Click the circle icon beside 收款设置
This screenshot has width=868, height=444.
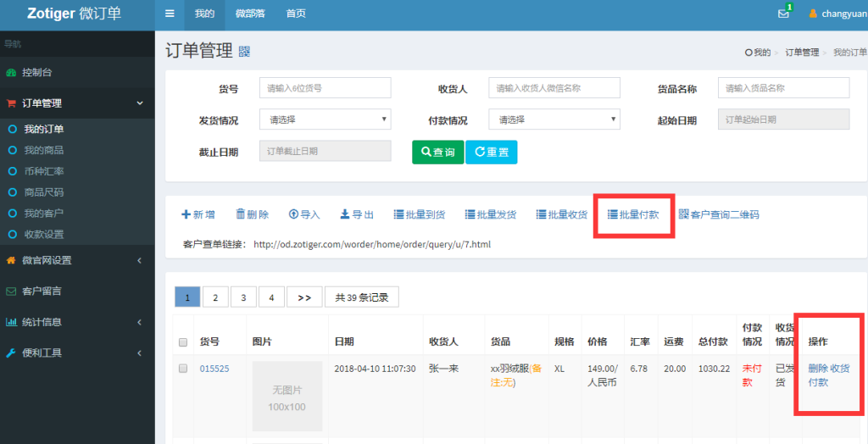12,234
